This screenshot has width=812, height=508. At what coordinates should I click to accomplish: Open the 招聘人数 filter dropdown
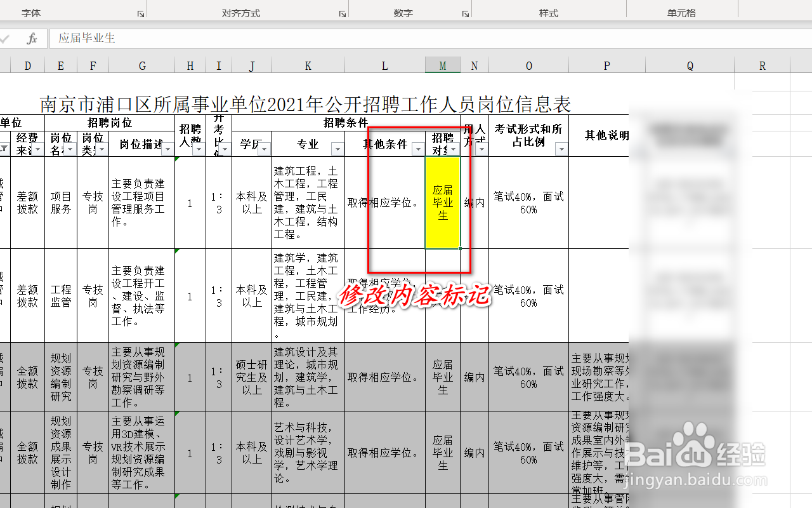pyautogui.click(x=199, y=149)
